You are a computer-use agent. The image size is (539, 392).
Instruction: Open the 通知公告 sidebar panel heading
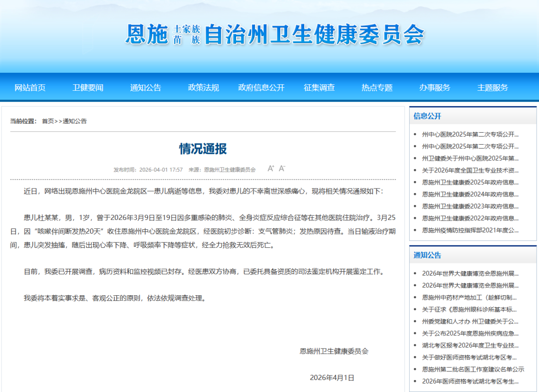pyautogui.click(x=427, y=255)
